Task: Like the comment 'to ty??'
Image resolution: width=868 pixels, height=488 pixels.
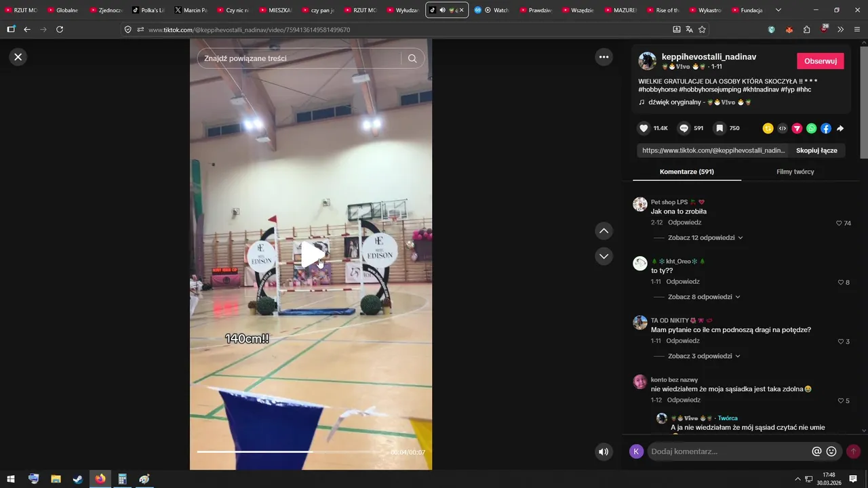Action: coord(841,282)
